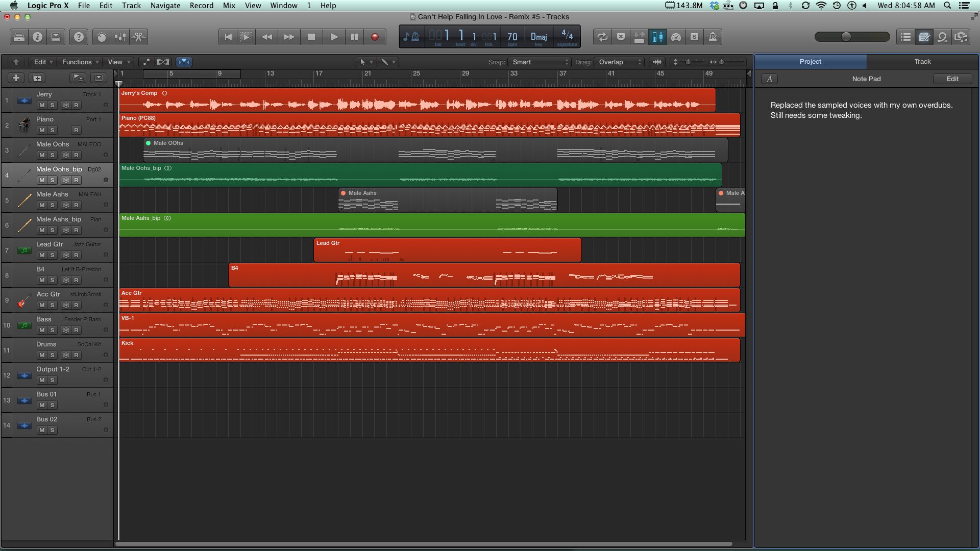Toggle the metronome click
This screenshot has height=551, width=980.
point(713,37)
